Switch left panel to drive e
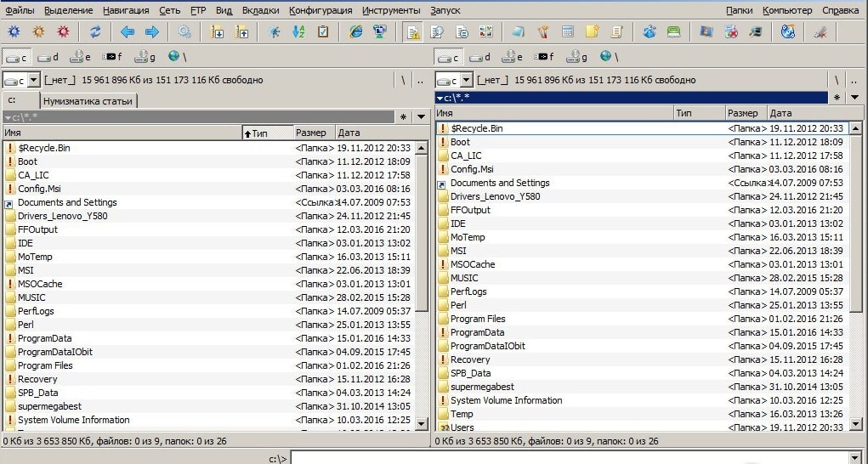This screenshot has height=464, width=868. (81, 57)
